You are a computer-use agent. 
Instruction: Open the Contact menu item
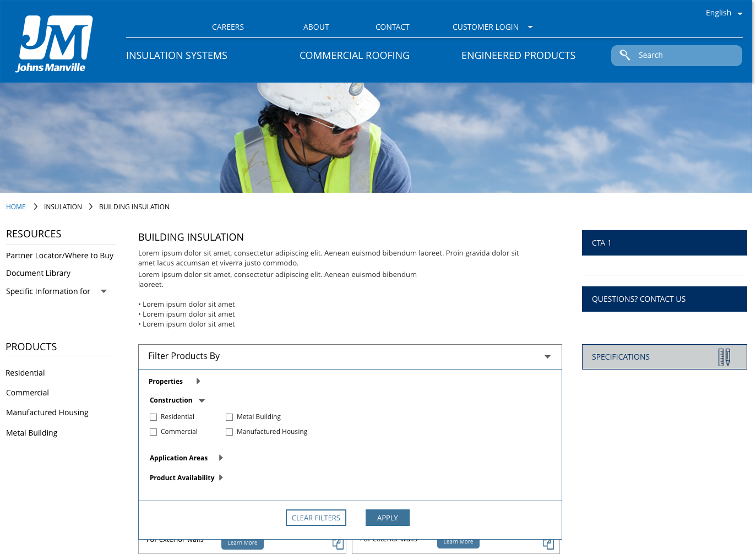click(393, 27)
